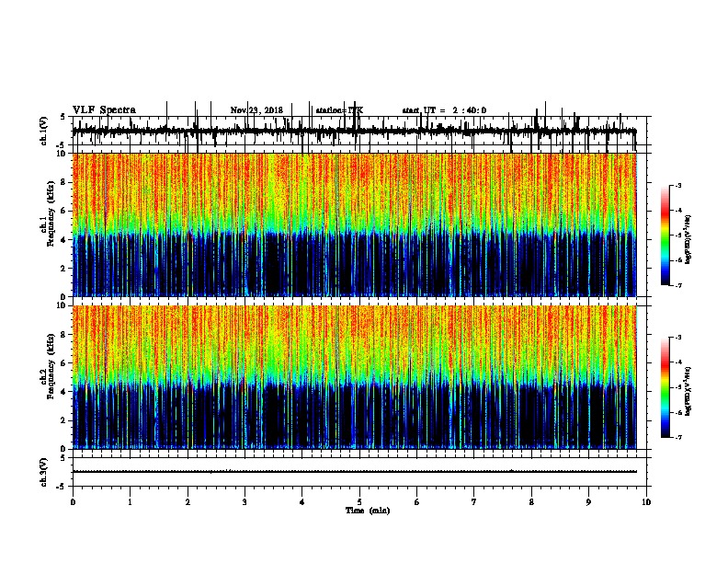Screen dimensions: 728x563
Task: Click the ch.2 spectrogram color bar
Action: click(665, 387)
